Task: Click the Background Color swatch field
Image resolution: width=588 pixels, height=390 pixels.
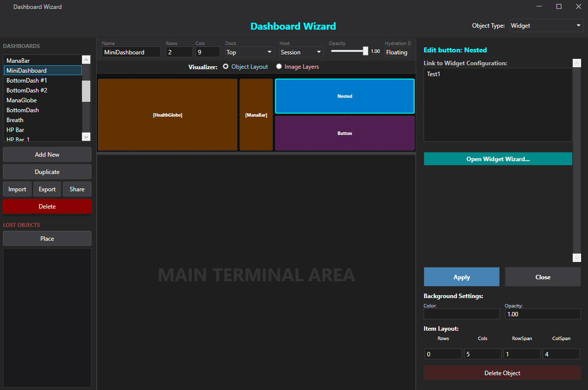Action: point(462,314)
